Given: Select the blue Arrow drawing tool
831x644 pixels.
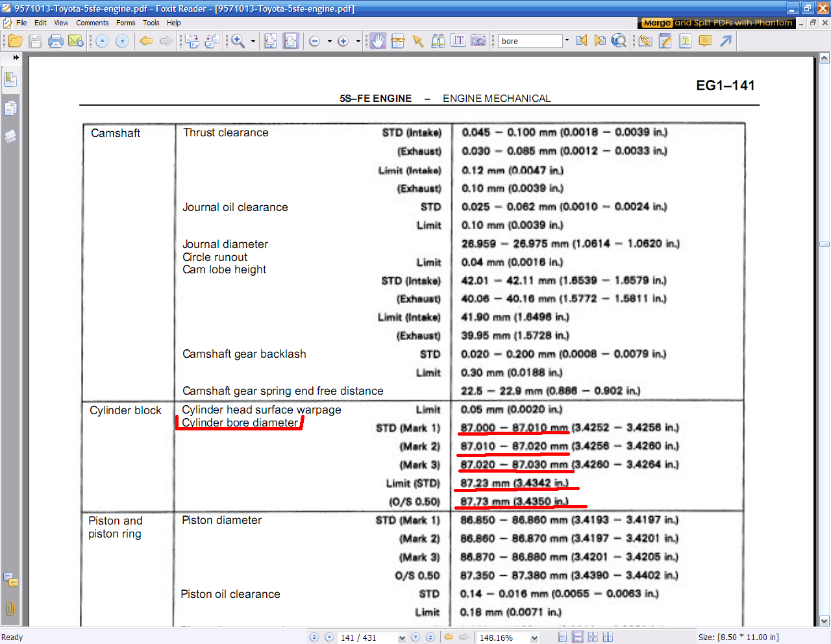Looking at the screenshot, I should [x=726, y=41].
